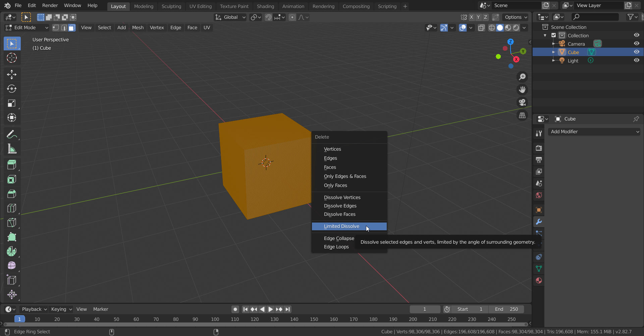Open the Material properties tab icon
This screenshot has height=336, width=644.
pyautogui.click(x=539, y=281)
